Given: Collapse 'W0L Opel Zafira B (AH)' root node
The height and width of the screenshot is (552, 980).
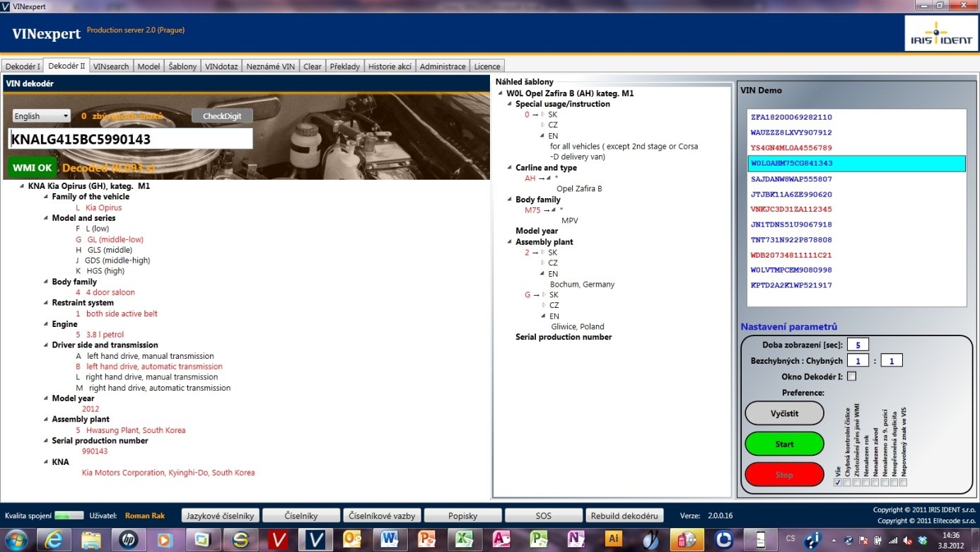Looking at the screenshot, I should pyautogui.click(x=501, y=93).
